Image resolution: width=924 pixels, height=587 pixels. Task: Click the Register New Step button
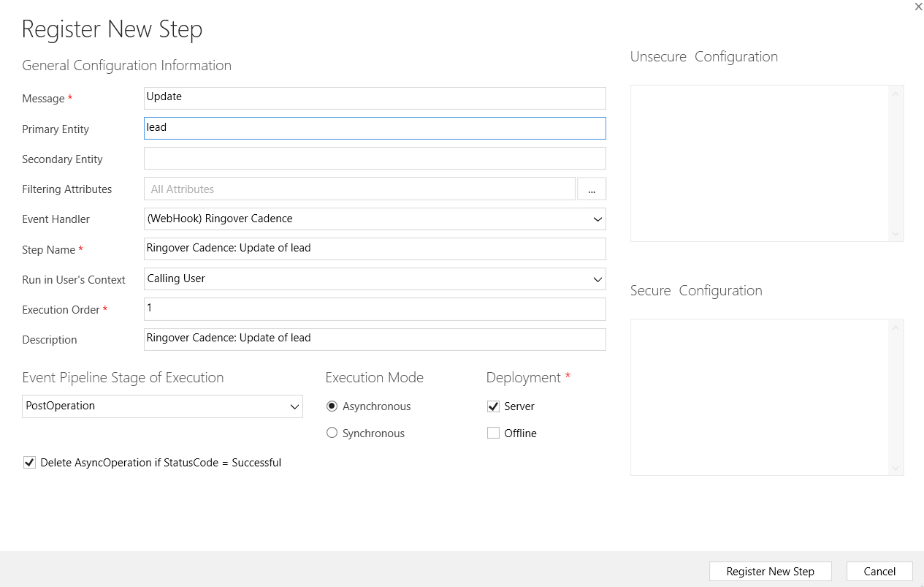coord(771,572)
